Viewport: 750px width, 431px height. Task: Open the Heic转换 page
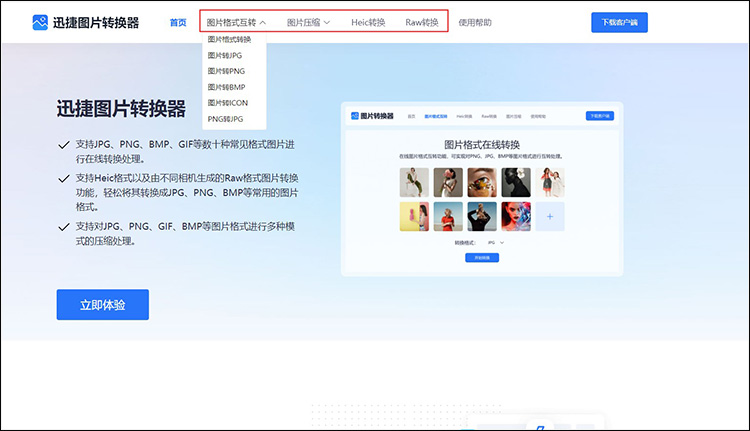point(368,22)
